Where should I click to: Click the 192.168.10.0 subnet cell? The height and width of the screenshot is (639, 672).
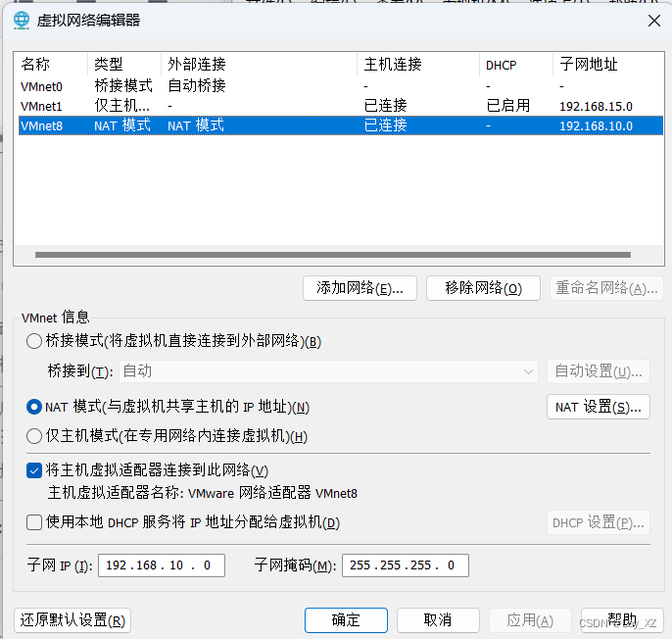point(596,126)
